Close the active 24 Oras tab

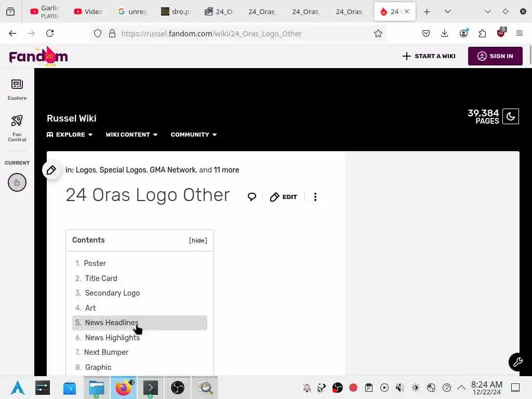(x=407, y=11)
